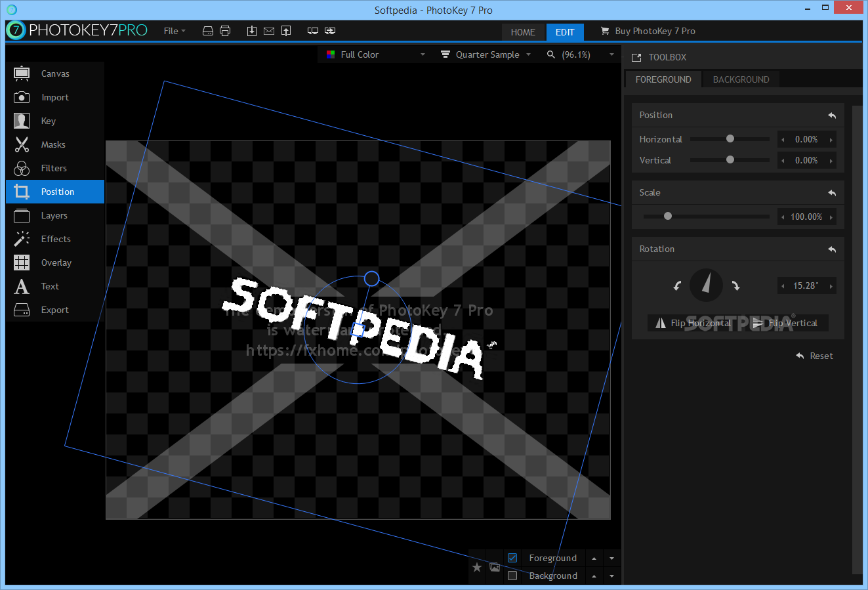Click the Toolbox vertical scrollbar
Screen dimensions: 868x590
pyautogui.click(x=857, y=340)
